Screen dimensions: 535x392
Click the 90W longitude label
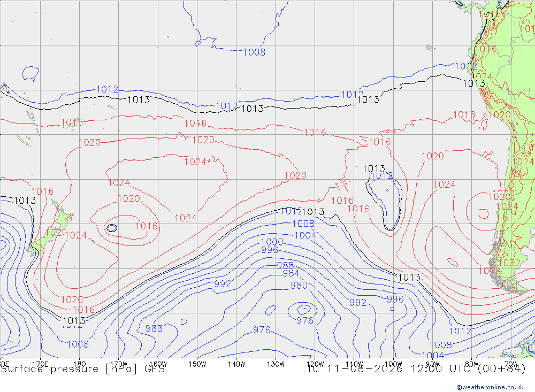click(433, 364)
